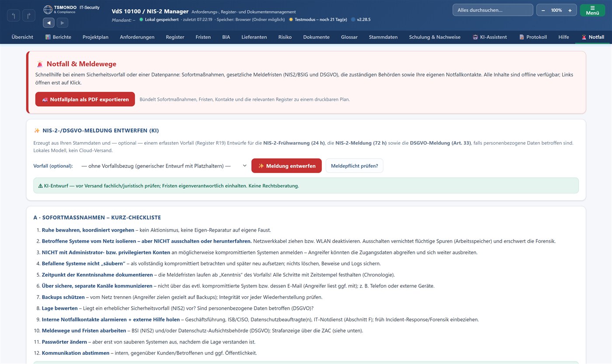The image size is (612, 364).
Task: Zoom out with the minus button
Action: [543, 10]
